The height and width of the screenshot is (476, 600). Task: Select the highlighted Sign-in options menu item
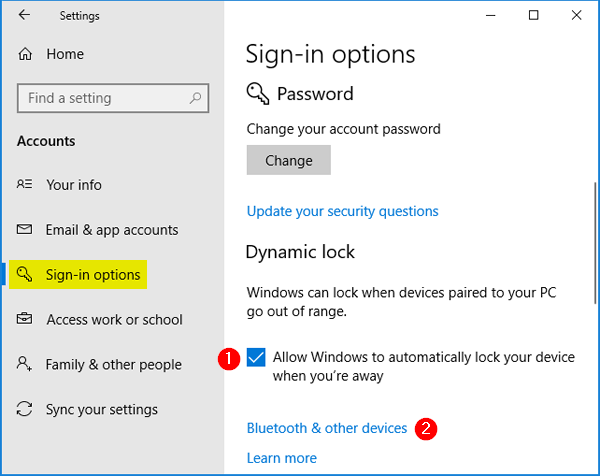[93, 275]
